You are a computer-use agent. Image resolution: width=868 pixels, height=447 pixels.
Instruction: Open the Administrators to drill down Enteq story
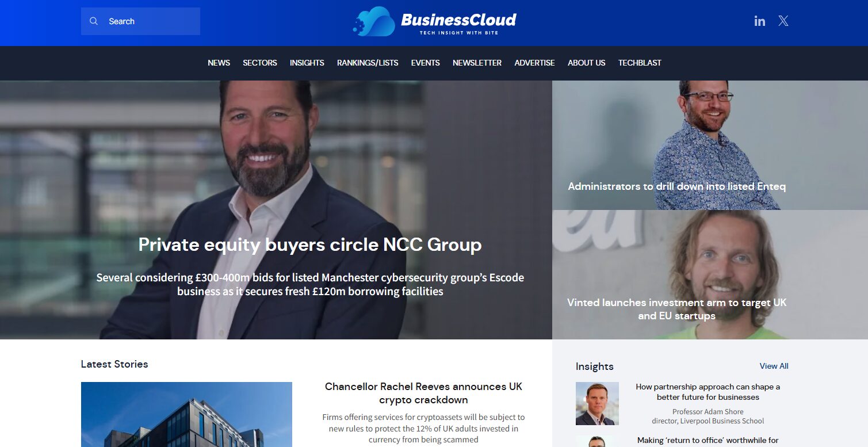click(x=677, y=186)
